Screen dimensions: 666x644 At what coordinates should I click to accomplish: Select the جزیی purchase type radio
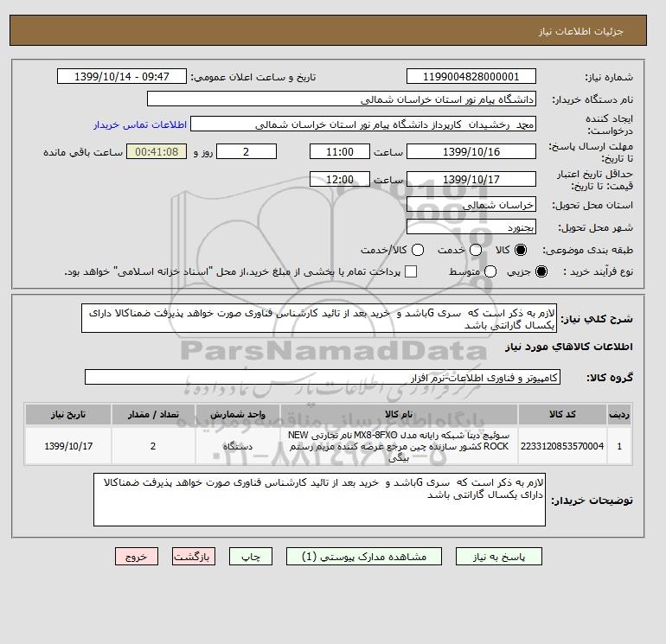point(541,271)
